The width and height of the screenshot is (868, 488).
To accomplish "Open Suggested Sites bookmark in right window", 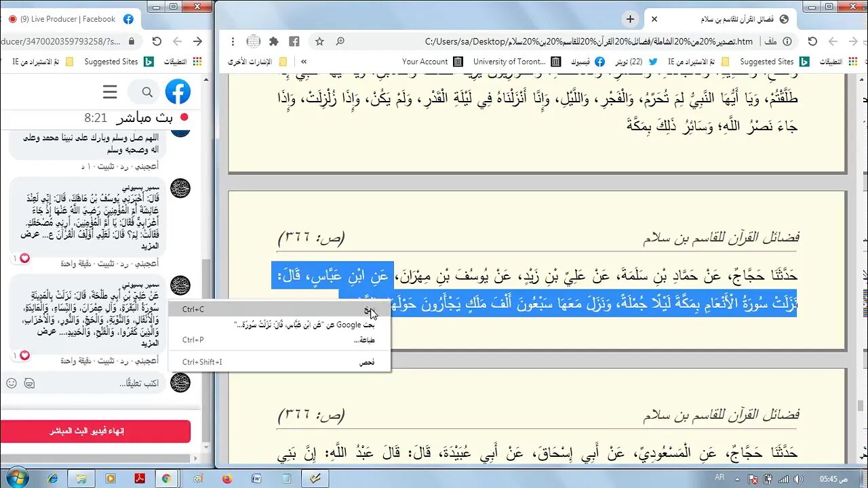I will click(774, 62).
